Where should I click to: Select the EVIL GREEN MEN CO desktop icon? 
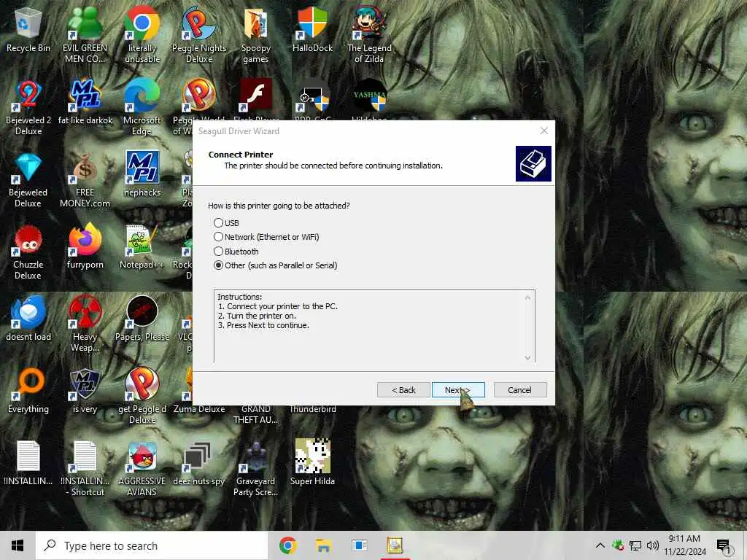click(x=85, y=34)
